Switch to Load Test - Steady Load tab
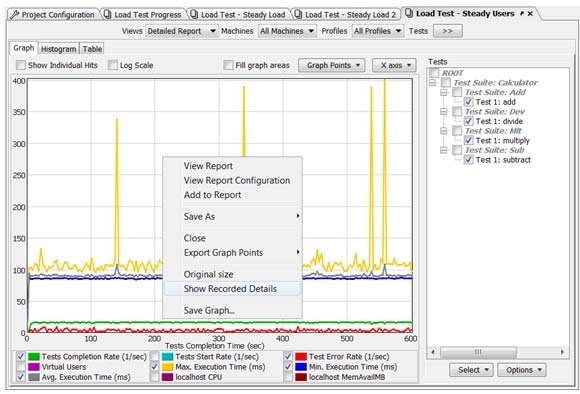 pyautogui.click(x=239, y=15)
